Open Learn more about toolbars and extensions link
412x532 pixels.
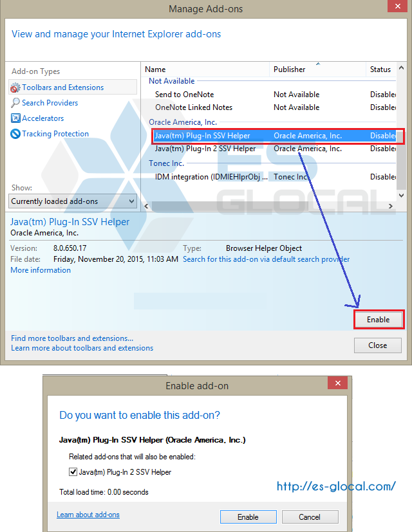tap(82, 348)
